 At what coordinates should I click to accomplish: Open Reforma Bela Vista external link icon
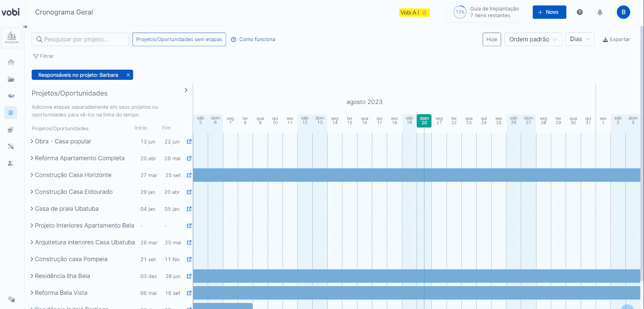click(x=189, y=293)
